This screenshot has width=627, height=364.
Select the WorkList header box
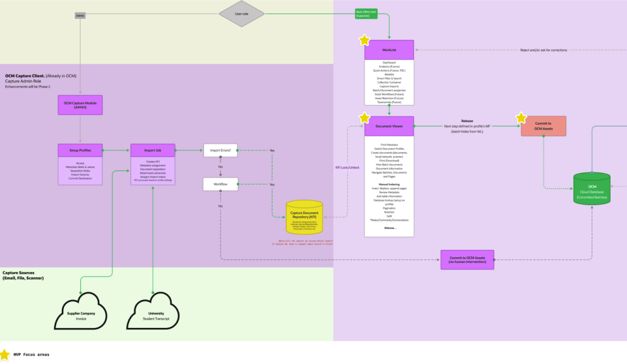click(x=389, y=50)
